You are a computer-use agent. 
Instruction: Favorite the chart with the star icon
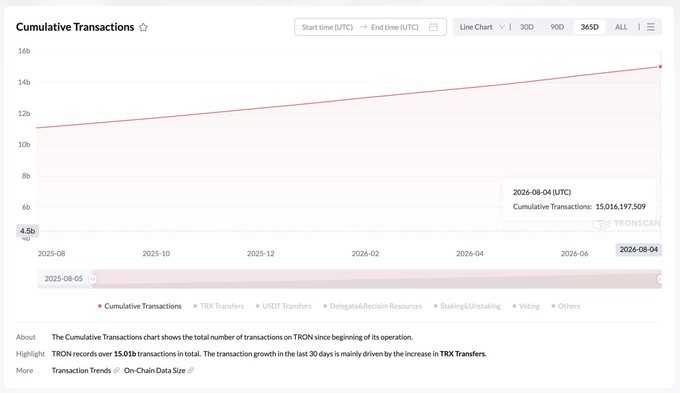(x=143, y=27)
